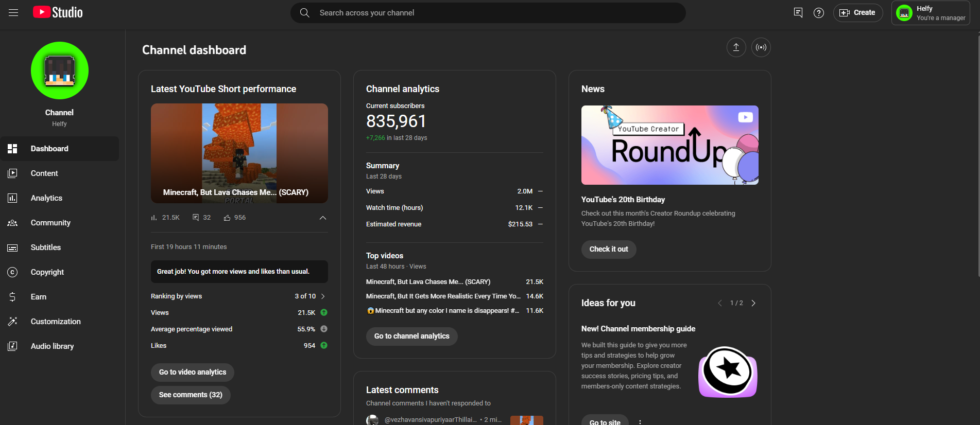Image resolution: width=980 pixels, height=425 pixels.
Task: Open Copyright in the sidebar
Action: pyautogui.click(x=60, y=272)
